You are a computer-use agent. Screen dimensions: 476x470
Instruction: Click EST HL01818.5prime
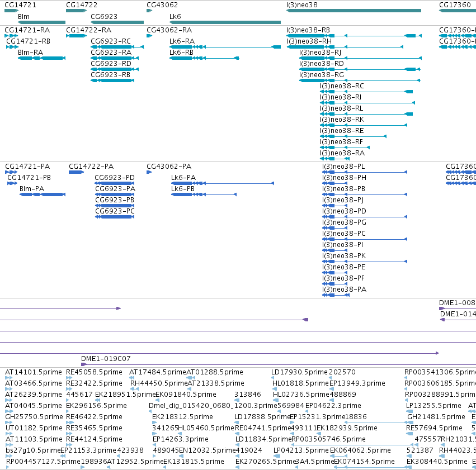point(300,383)
